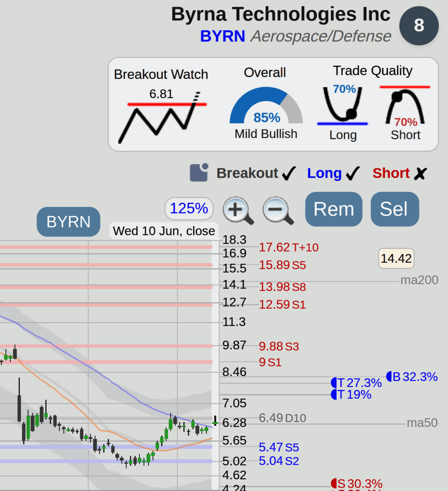Screen dimensions: 448x491
Task: Click the 9 S1 resistance label
Action: (x=270, y=362)
